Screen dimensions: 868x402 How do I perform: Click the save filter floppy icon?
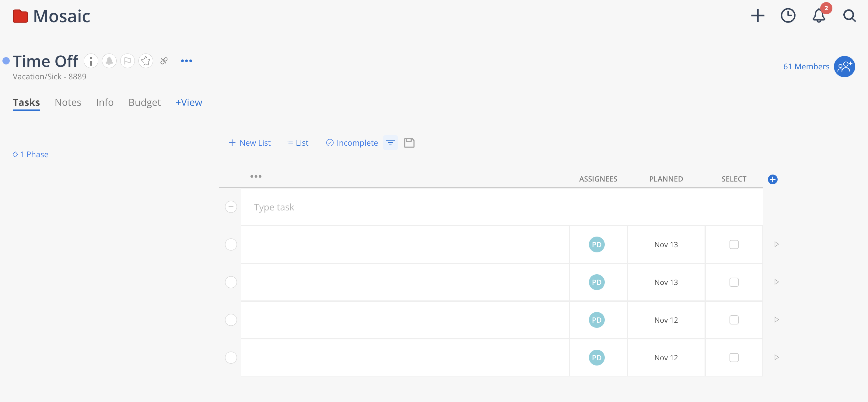409,143
